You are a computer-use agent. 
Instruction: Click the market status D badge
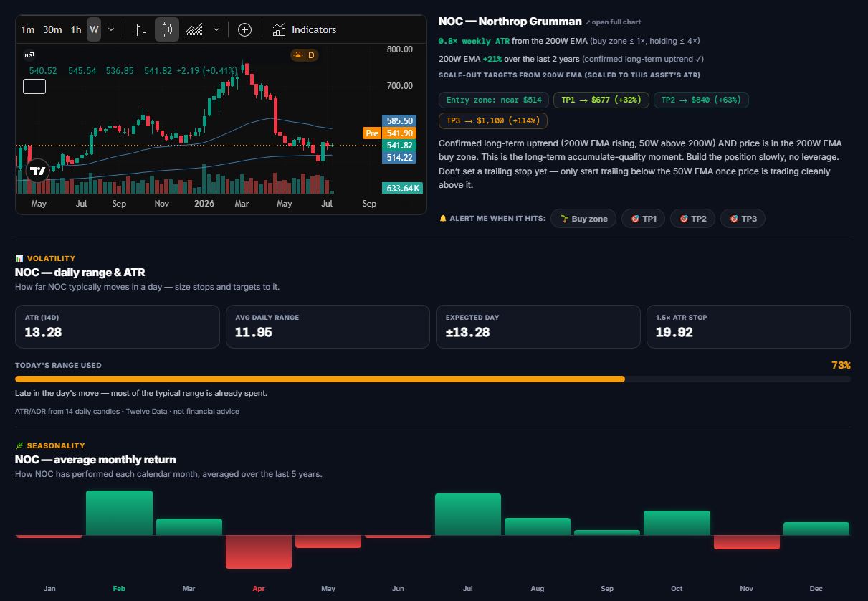305,55
